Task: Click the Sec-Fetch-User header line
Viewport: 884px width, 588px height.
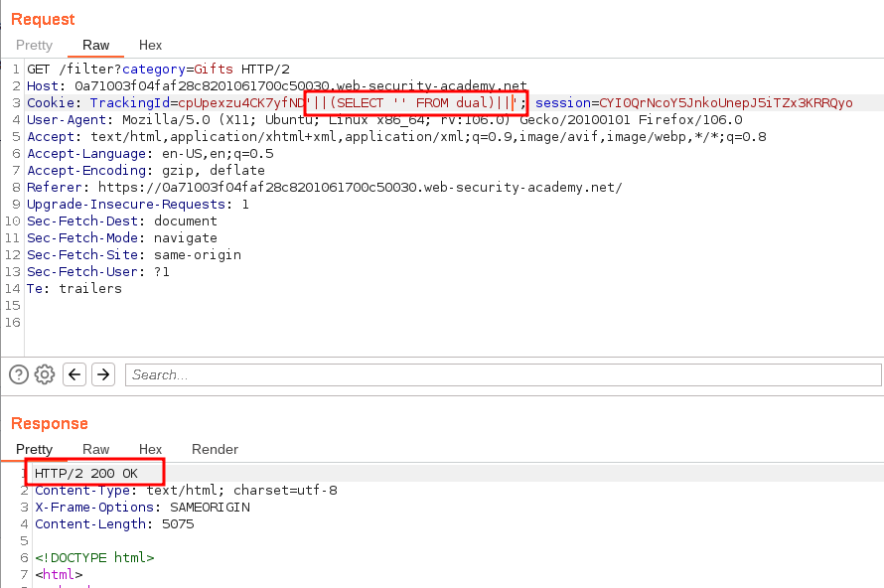Action: click(x=98, y=272)
